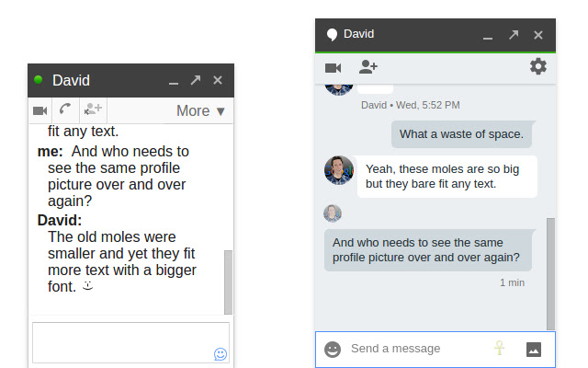Open the More dropdown menu
Viewport: 588px width, 368px height.
(x=200, y=111)
